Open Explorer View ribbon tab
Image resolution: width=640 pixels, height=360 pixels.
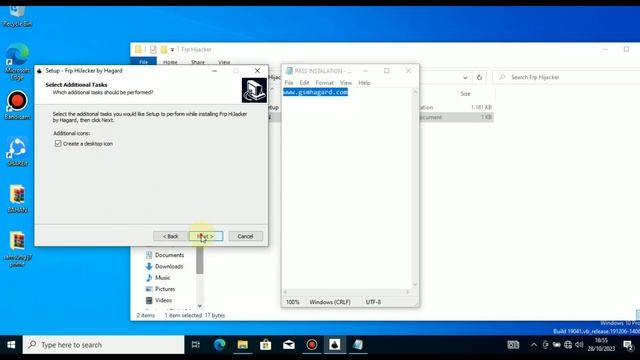click(224, 62)
